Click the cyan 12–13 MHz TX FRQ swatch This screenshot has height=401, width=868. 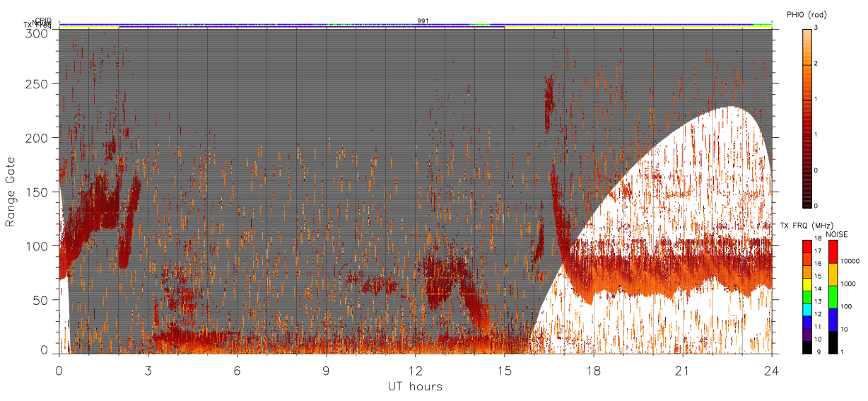coord(807,310)
